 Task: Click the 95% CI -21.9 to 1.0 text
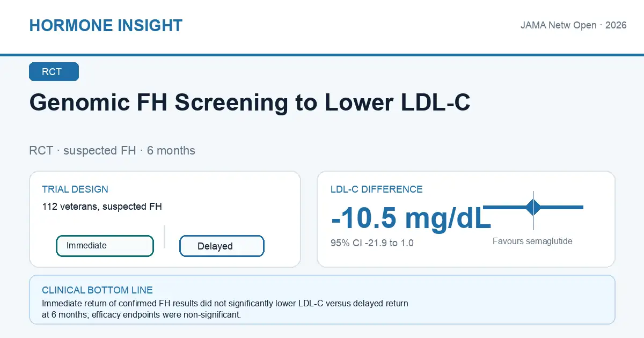pyautogui.click(x=372, y=243)
